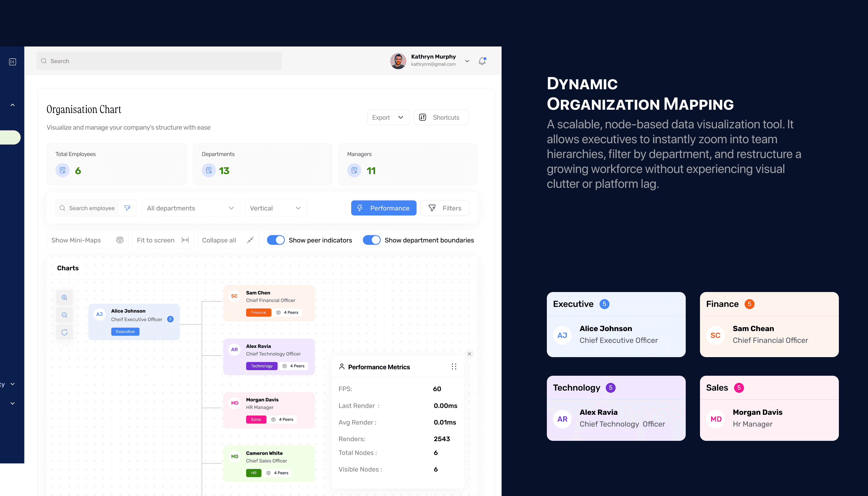Image resolution: width=868 pixels, height=496 pixels.
Task: Open Shortcuts menu button
Action: 441,117
